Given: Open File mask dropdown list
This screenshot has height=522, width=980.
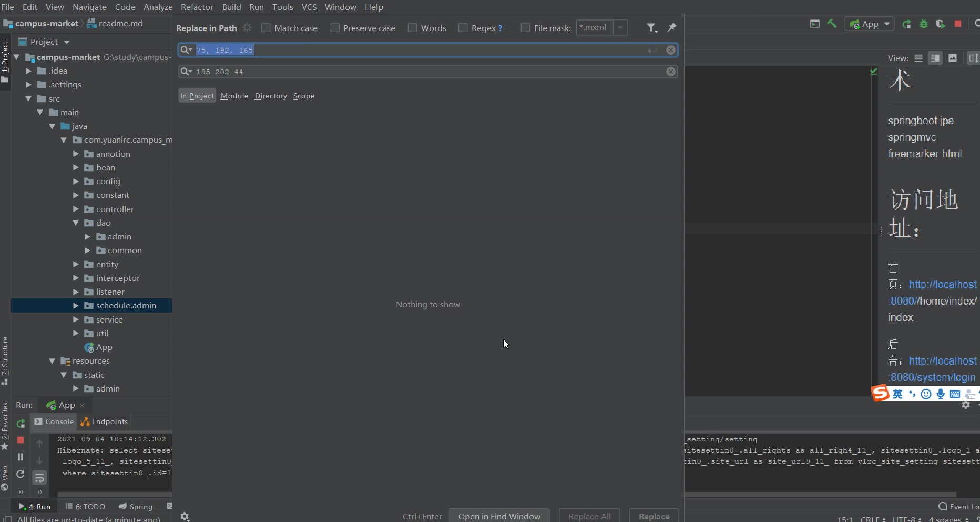Looking at the screenshot, I should tap(620, 27).
